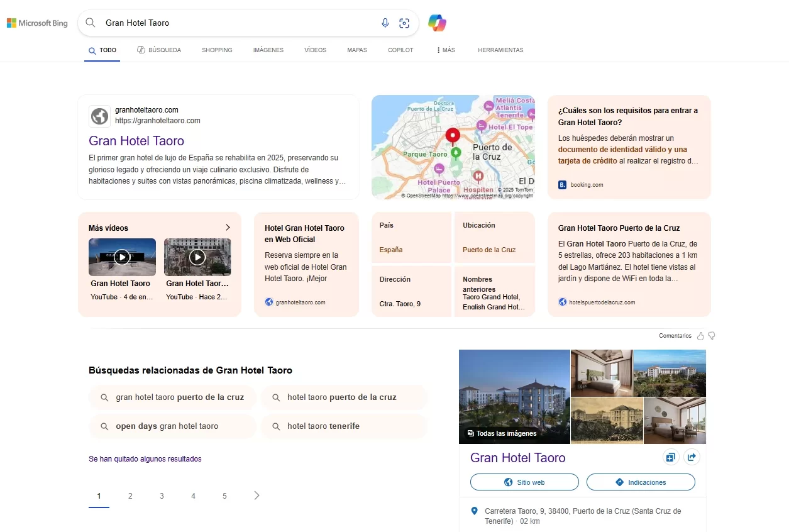The width and height of the screenshot is (789, 532).
Task: Go to results page 2
Action: click(x=130, y=496)
